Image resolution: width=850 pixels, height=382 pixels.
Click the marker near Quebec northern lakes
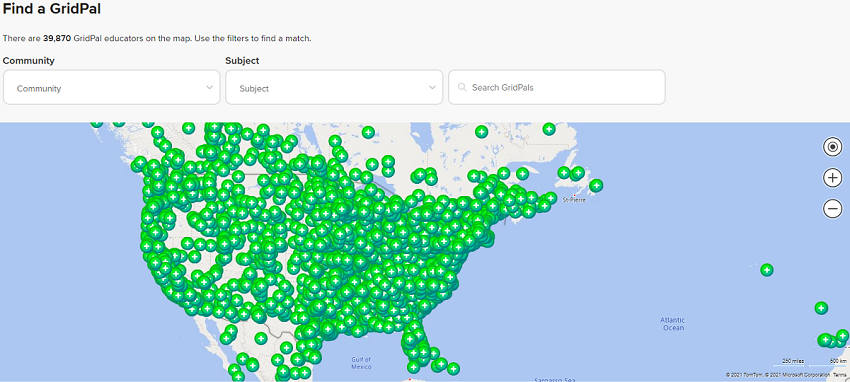[481, 132]
